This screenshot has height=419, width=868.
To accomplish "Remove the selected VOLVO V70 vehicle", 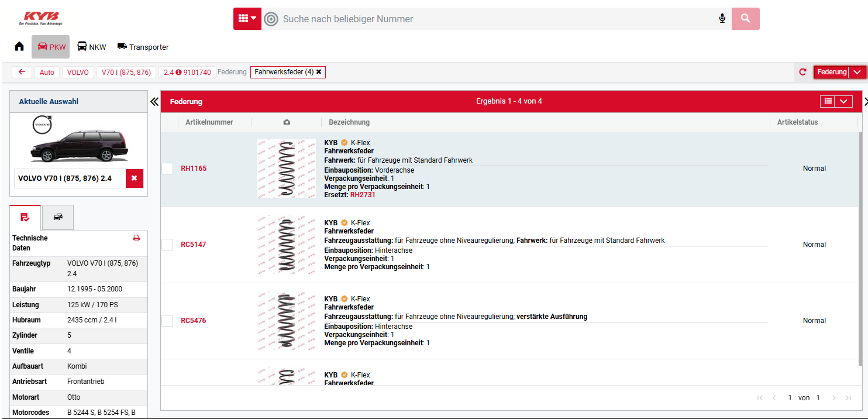I will click(134, 178).
